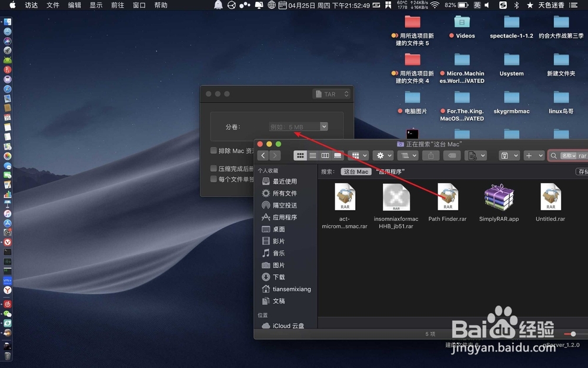Select the Path Finder.rar archive
The width and height of the screenshot is (588, 368).
[447, 197]
